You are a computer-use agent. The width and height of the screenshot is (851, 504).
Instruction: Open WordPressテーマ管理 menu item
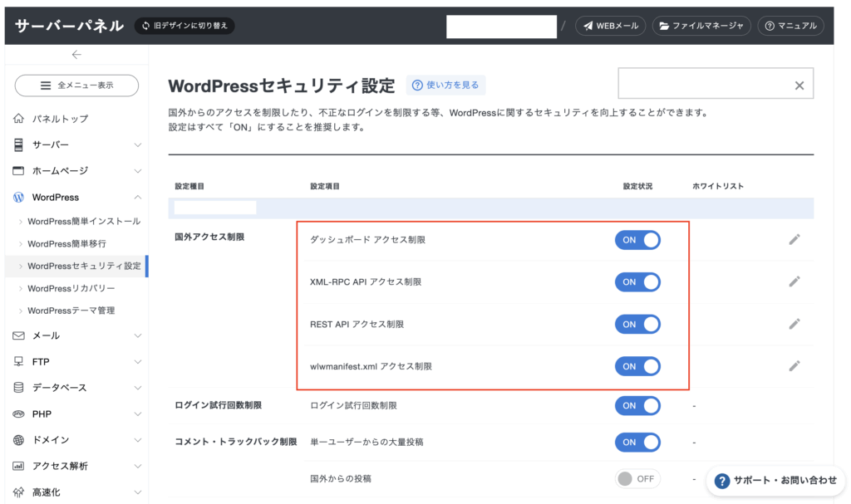(71, 311)
